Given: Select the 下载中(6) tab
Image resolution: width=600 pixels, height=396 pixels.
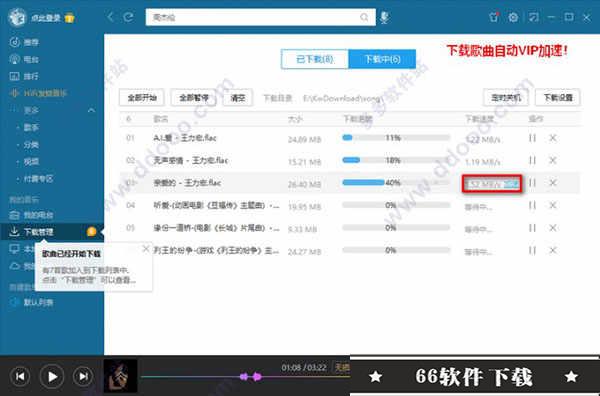Looking at the screenshot, I should click(x=382, y=59).
